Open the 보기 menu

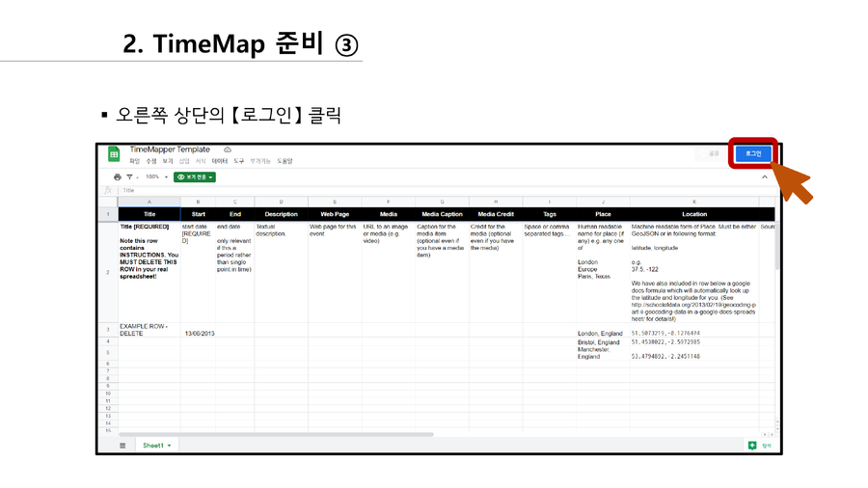[x=167, y=161]
